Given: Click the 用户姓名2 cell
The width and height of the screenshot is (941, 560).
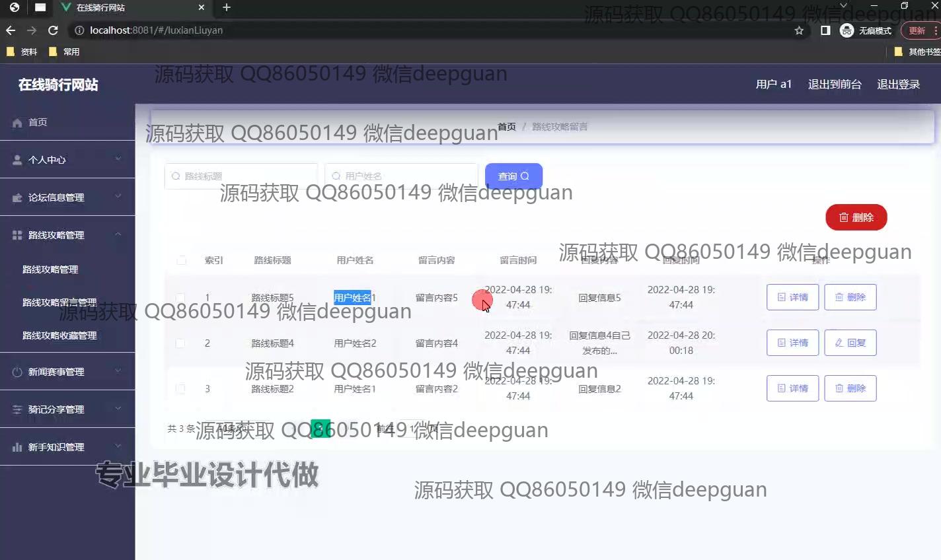Looking at the screenshot, I should click(355, 343).
